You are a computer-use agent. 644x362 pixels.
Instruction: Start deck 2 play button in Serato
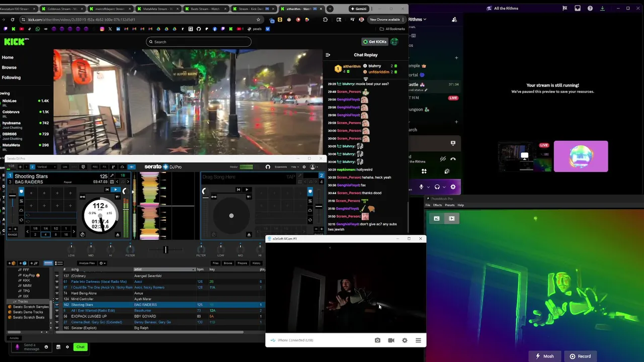pos(247,190)
